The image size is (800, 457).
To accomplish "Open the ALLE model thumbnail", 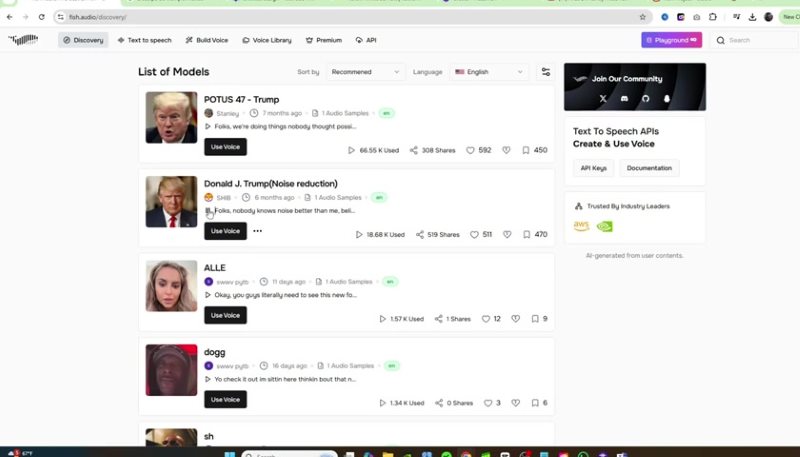I will (x=171, y=286).
